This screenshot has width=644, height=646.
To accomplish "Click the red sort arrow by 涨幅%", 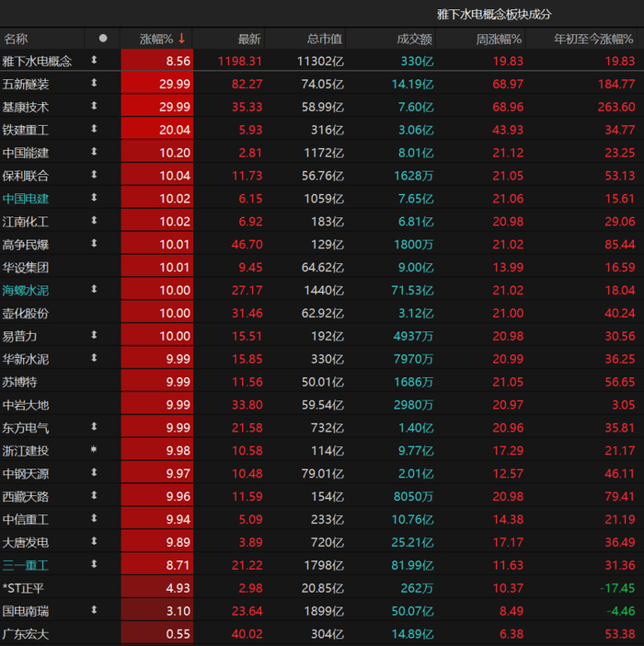I will (x=182, y=39).
